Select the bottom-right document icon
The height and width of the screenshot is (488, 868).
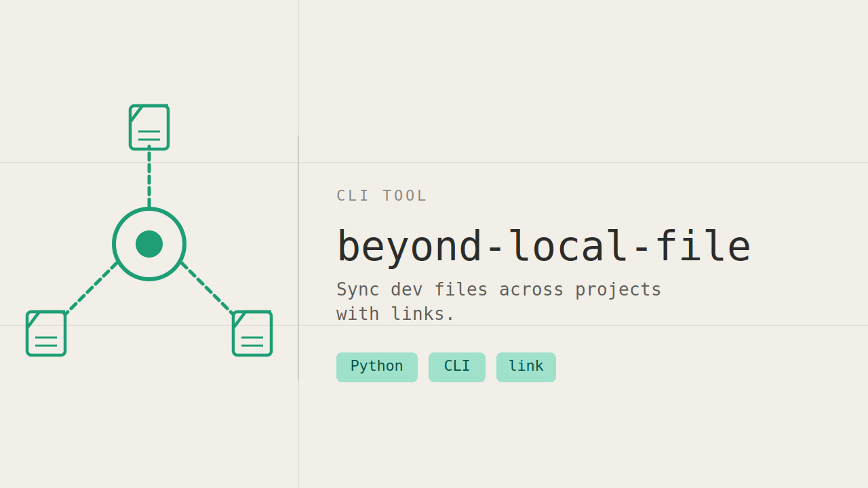pos(252,333)
